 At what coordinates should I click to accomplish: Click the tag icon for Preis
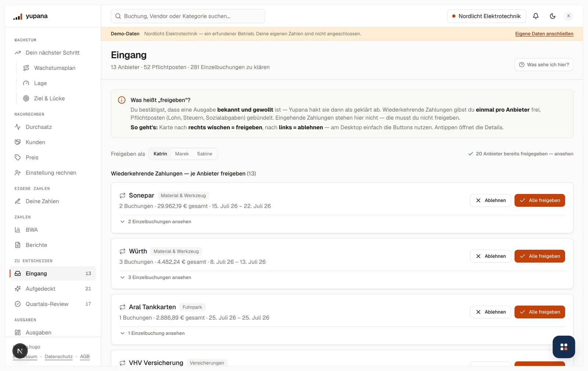click(x=18, y=158)
